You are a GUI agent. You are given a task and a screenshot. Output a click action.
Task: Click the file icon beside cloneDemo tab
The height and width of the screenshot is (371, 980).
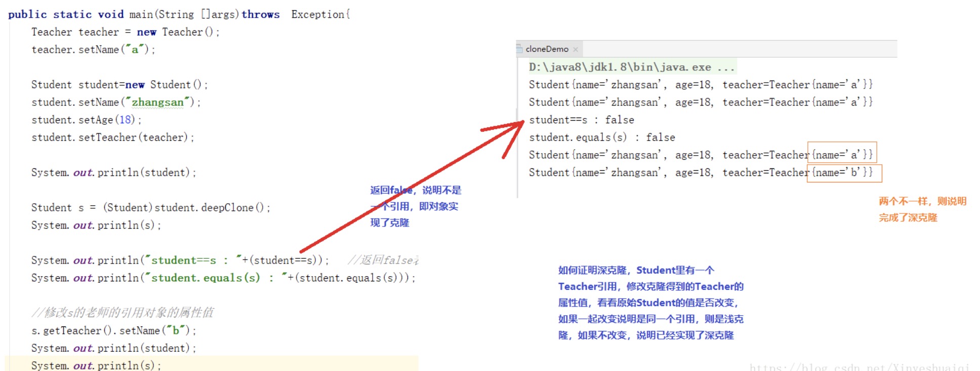pos(519,49)
